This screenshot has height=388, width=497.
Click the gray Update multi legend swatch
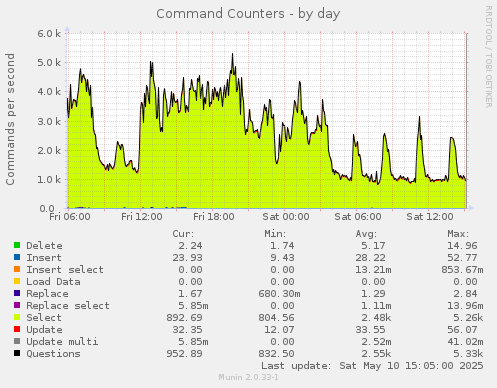click(x=17, y=341)
